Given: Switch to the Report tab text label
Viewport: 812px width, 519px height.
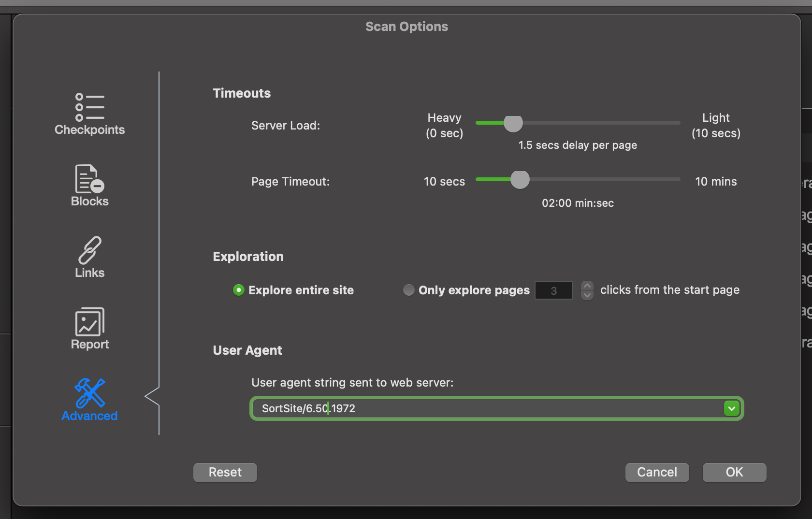Looking at the screenshot, I should 89,345.
